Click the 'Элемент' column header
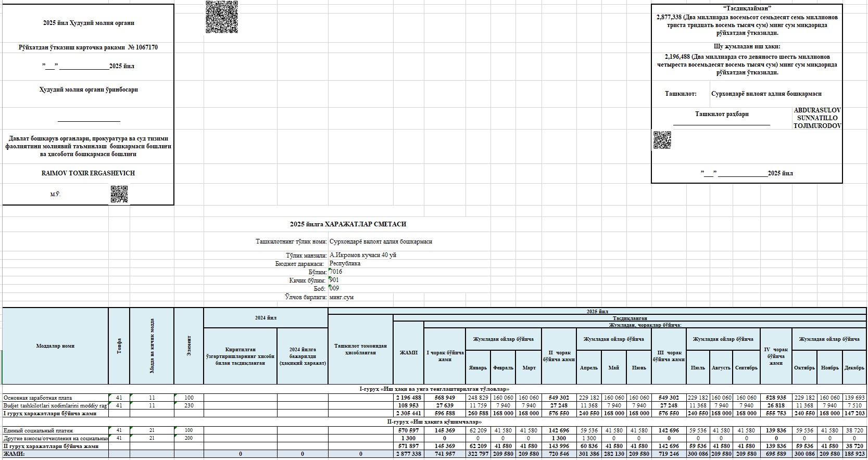Viewport: 868px width, 460px height. click(x=189, y=346)
